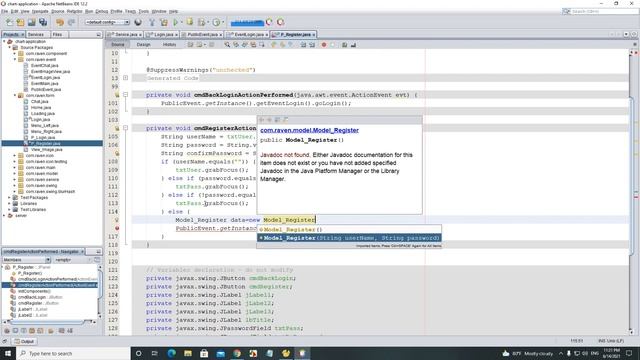Open File Explorer from taskbar

click(188, 353)
